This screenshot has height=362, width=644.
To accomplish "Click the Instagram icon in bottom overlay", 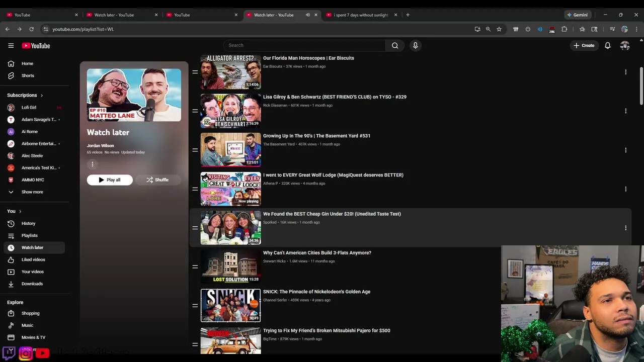I will pyautogui.click(x=26, y=353).
